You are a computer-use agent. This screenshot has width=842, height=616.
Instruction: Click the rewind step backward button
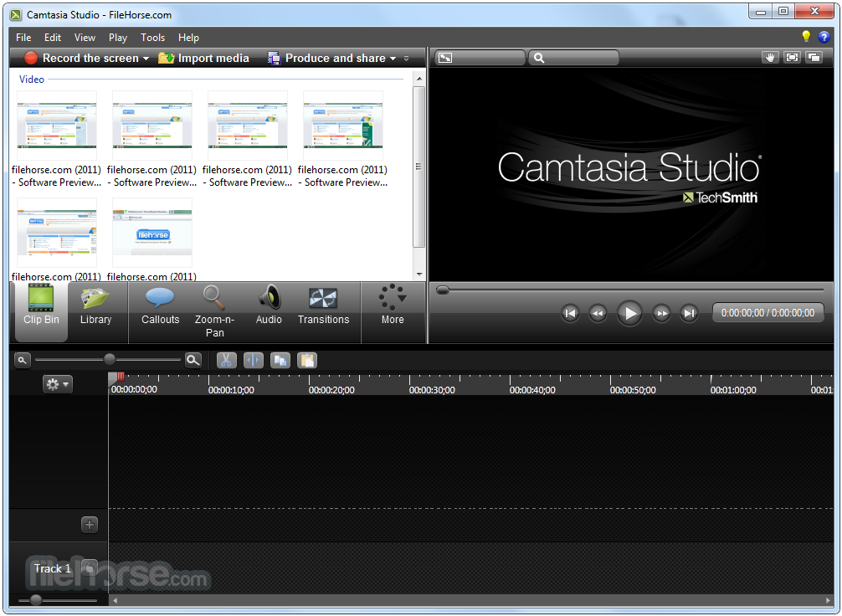click(598, 313)
